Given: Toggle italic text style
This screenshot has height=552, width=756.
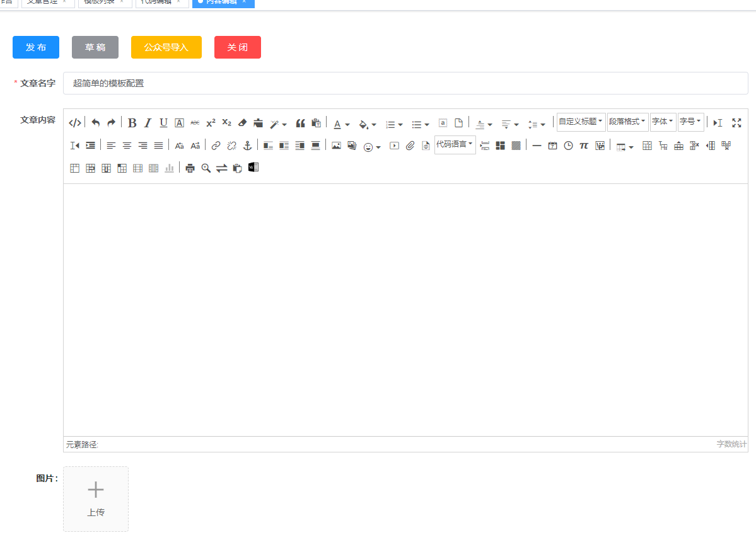Looking at the screenshot, I should (x=148, y=123).
